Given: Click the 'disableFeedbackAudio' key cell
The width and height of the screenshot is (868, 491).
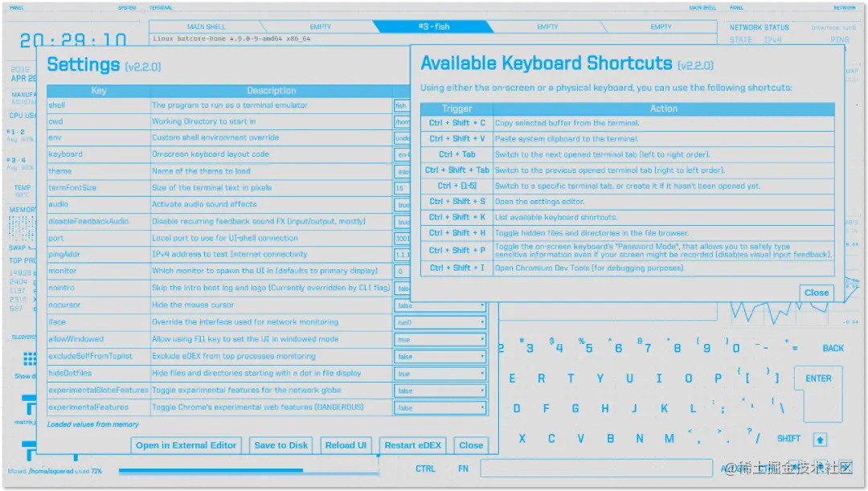Looking at the screenshot, I should tap(99, 222).
